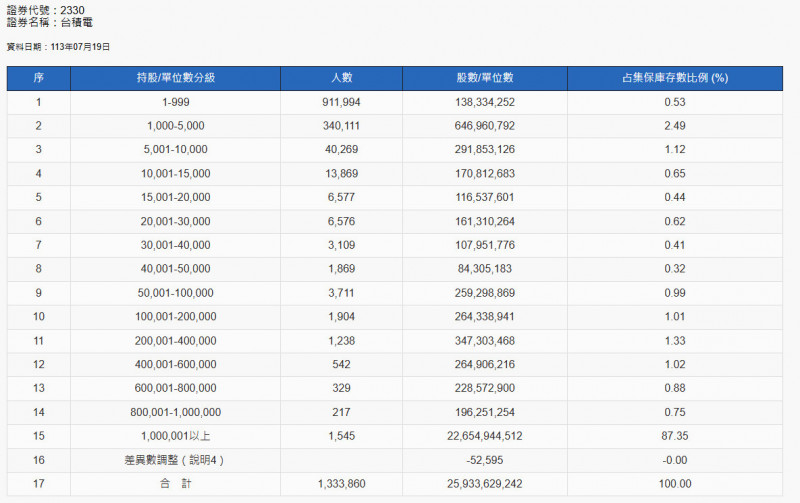Click the 股數/單位數 column header
Screen dimensions: 800x503
tap(485, 78)
